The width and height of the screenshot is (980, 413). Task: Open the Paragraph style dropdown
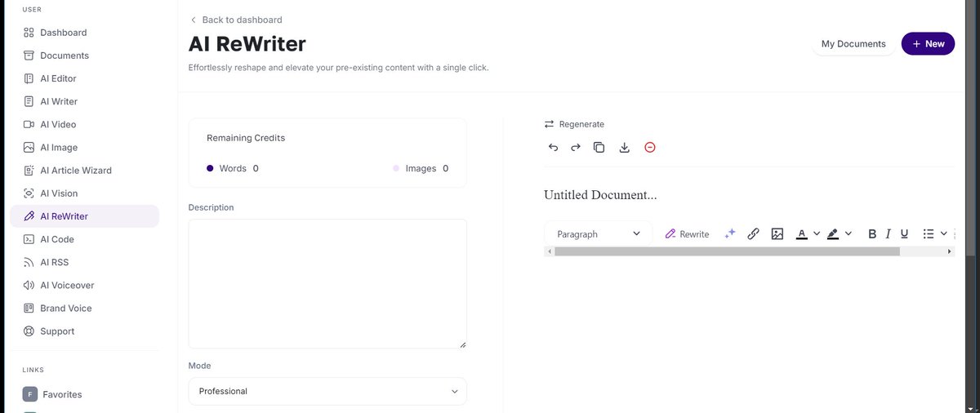point(598,233)
